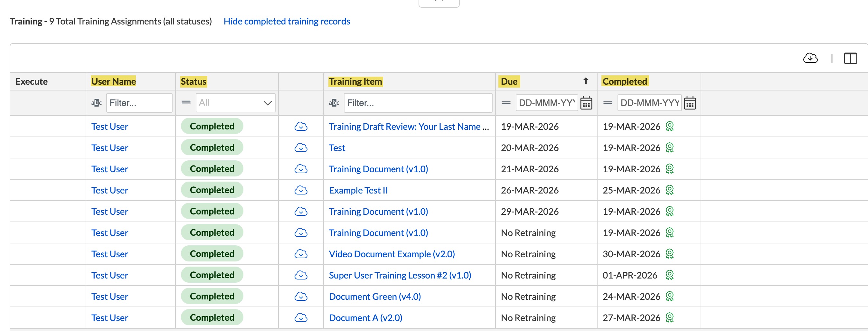This screenshot has height=331, width=868.
Task: Open the Example Test II training item
Action: click(x=358, y=190)
